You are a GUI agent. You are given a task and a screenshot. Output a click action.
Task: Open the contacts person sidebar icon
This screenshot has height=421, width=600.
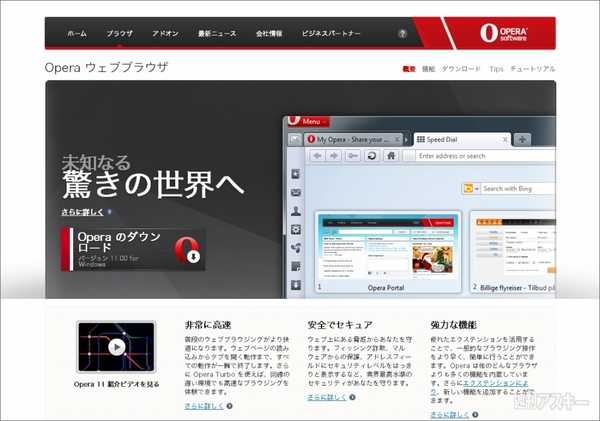pyautogui.click(x=295, y=211)
